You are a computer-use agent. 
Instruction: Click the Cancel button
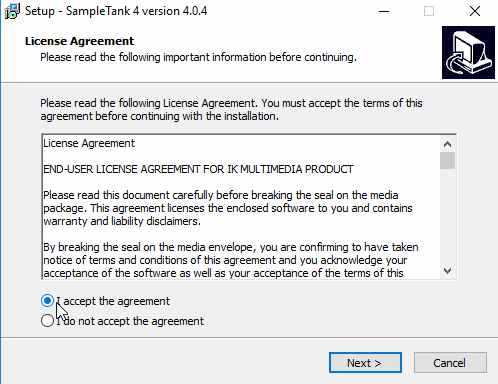pyautogui.click(x=450, y=363)
